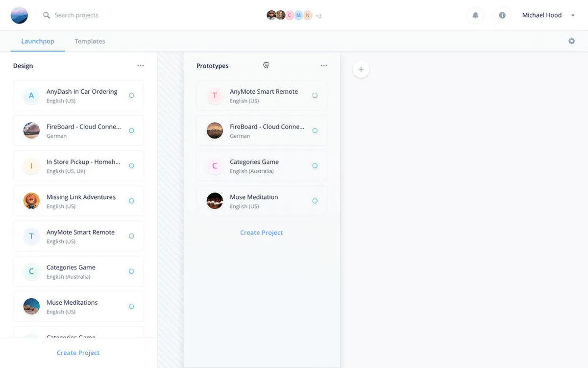Screen dimensions: 588x368
Task: Click the I avatar of In Store Pickup
Action: (31, 166)
